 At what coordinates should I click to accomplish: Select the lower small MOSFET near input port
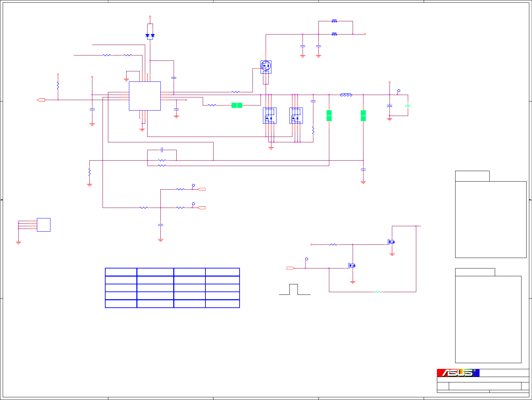352,265
